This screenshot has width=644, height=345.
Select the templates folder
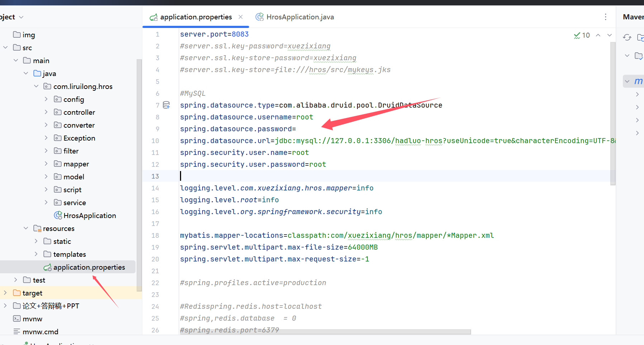tap(69, 254)
